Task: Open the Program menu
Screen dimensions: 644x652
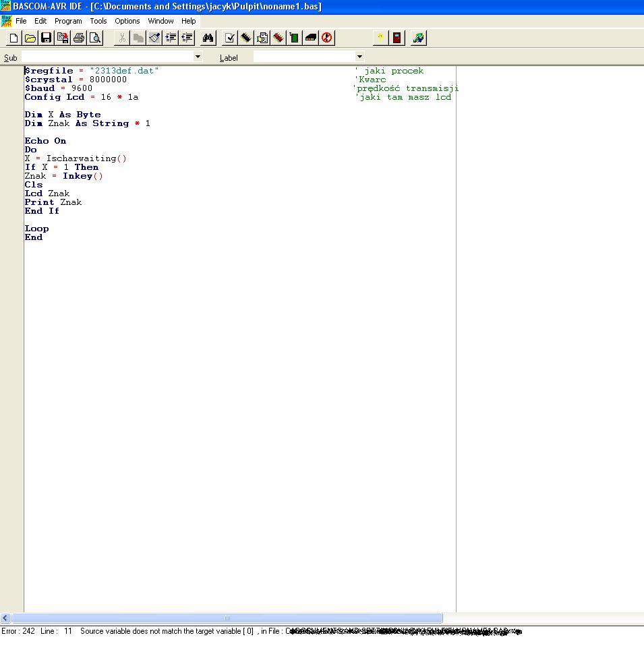Action: 68,21
